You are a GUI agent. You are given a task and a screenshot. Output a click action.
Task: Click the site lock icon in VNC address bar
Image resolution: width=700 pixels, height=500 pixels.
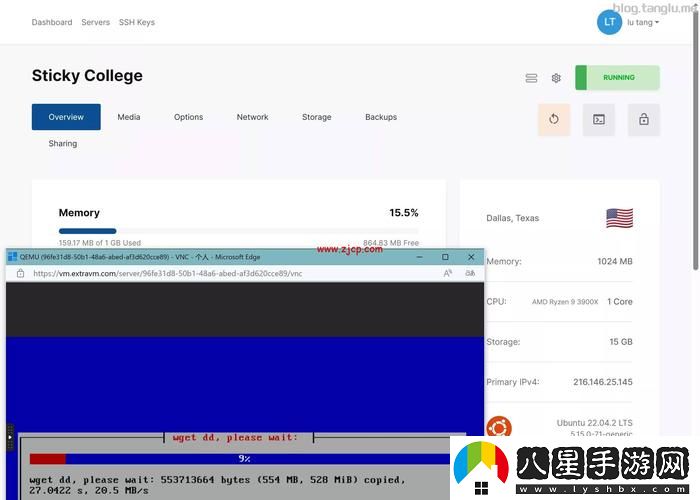point(21,273)
